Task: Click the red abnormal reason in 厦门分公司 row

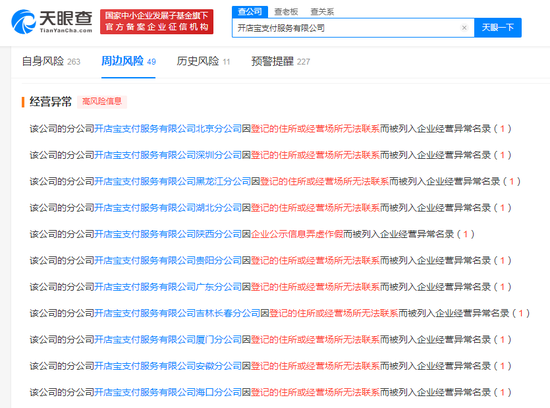Action: [x=315, y=340]
